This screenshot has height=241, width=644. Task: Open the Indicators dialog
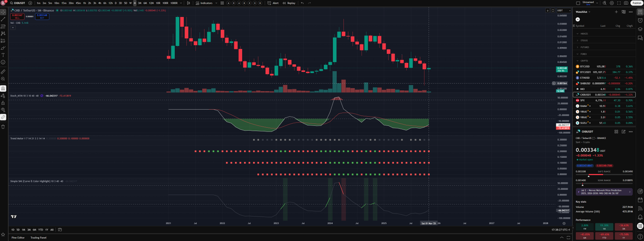coord(204,3)
